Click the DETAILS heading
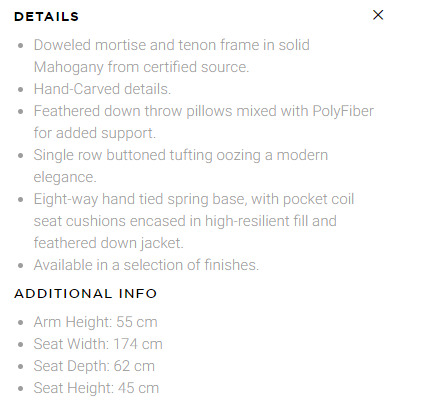 [46, 17]
